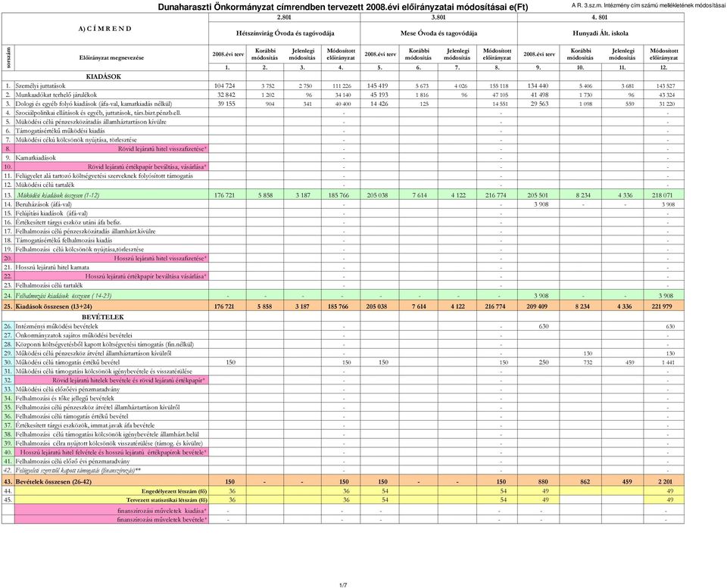The image size is (727, 588).
Task: Click the orange row "Kiadások összesen (13+24)"
Action: point(342,306)
